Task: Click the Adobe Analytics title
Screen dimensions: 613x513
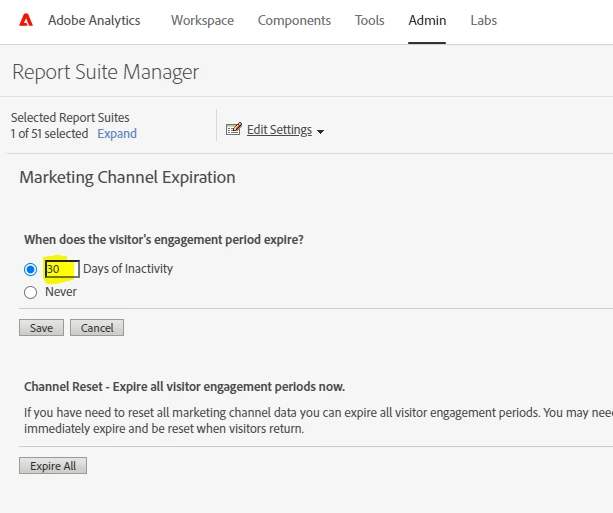Action: tap(94, 20)
